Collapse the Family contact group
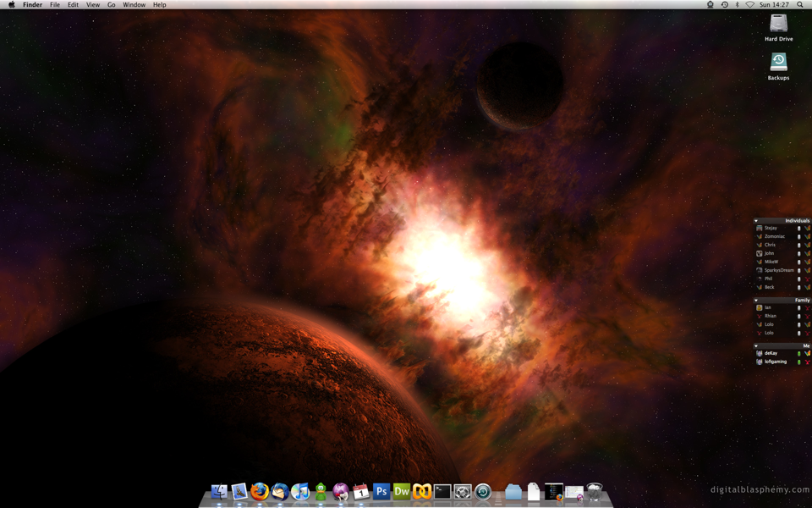 pyautogui.click(x=756, y=301)
